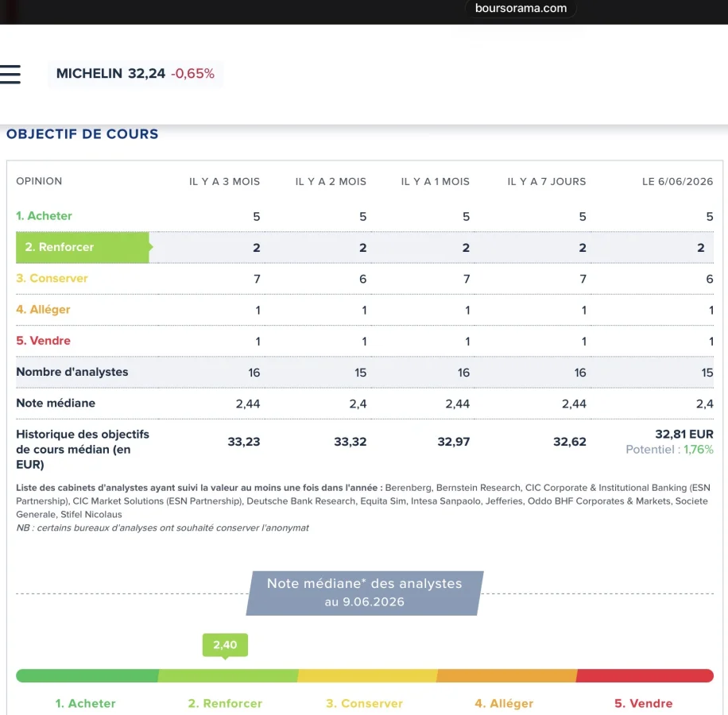Screen dimensions: 728x715
Task: Click the 33,23 median target value
Action: click(244, 442)
